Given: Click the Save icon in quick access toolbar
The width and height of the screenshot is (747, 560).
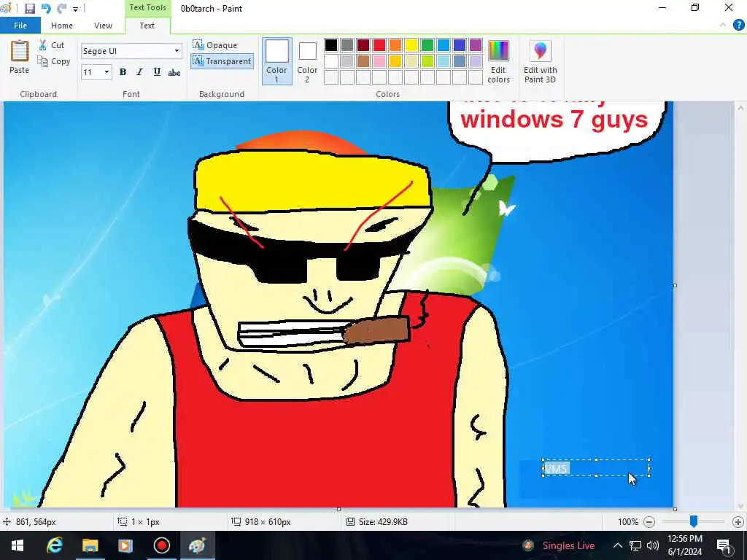Looking at the screenshot, I should (29, 8).
